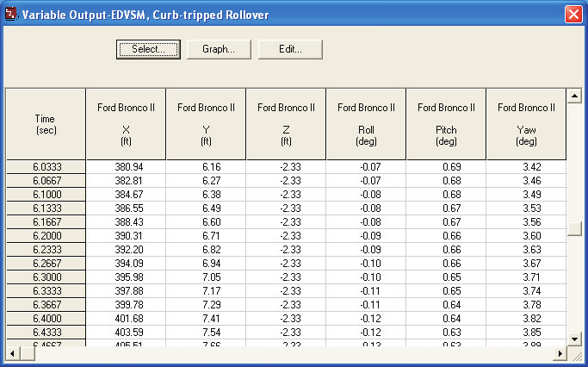Screen dimensions: 588x367
Task: Select the Ford Bronco II Y (ft) header
Action: point(206,124)
